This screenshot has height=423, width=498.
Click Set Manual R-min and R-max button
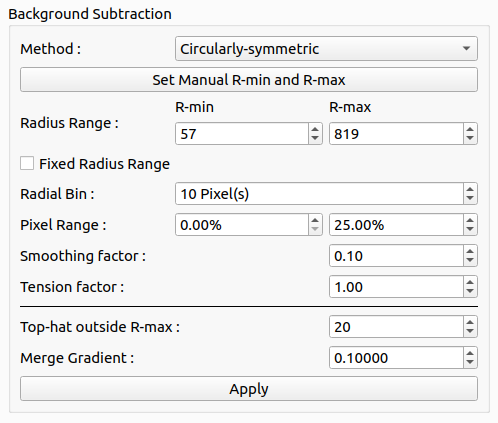[249, 80]
